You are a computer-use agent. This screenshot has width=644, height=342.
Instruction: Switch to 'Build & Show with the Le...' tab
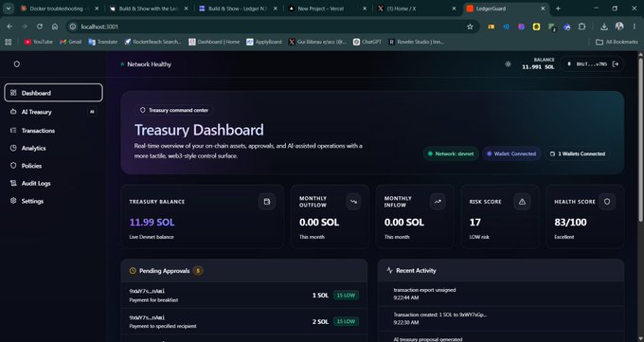[148, 9]
